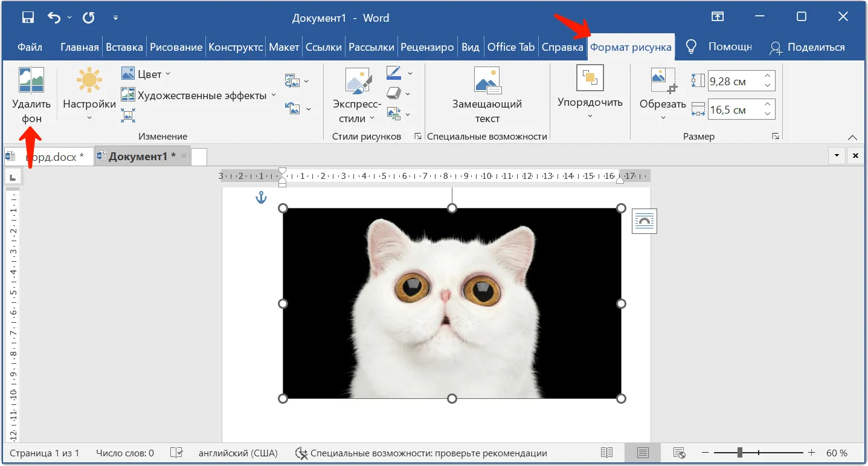The height and width of the screenshot is (466, 868).
Task: Open the Файл tab
Action: click(x=30, y=47)
